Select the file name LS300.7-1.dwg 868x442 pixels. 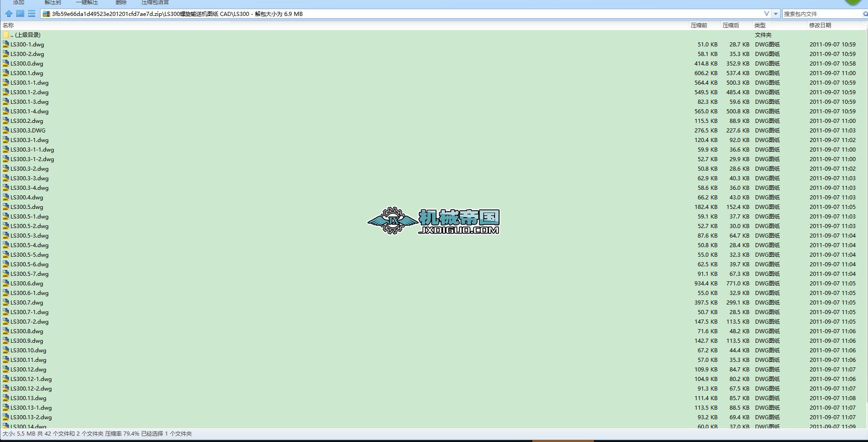30,312
